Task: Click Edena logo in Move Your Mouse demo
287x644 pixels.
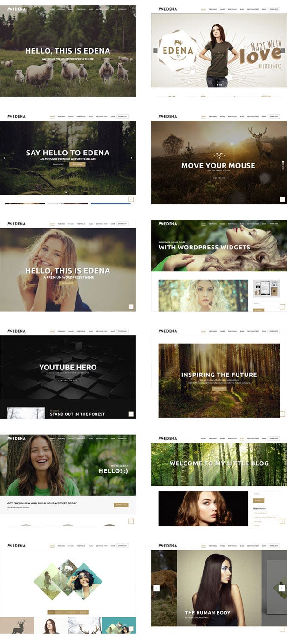Action: (x=168, y=116)
